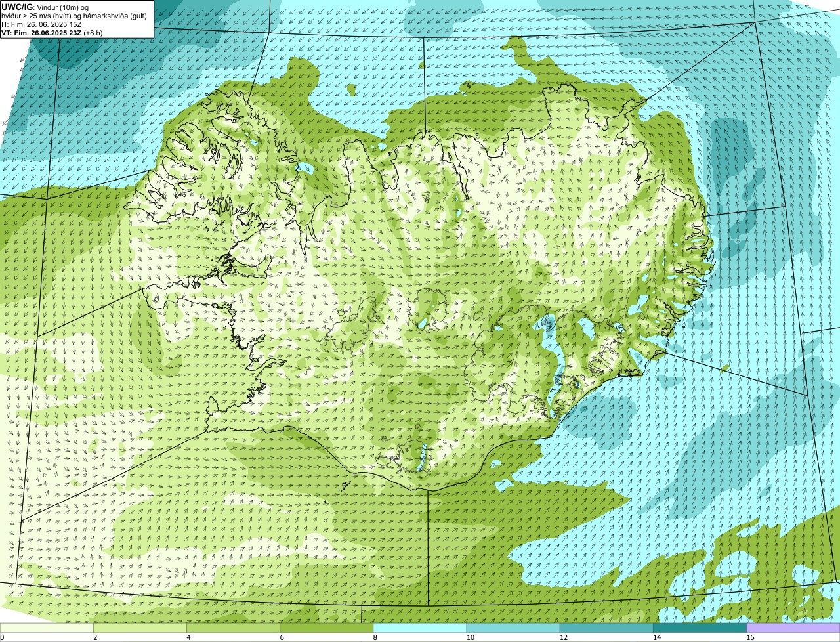Click the legend scale label '10'
Screen dimensions: 840x642
(x=471, y=637)
